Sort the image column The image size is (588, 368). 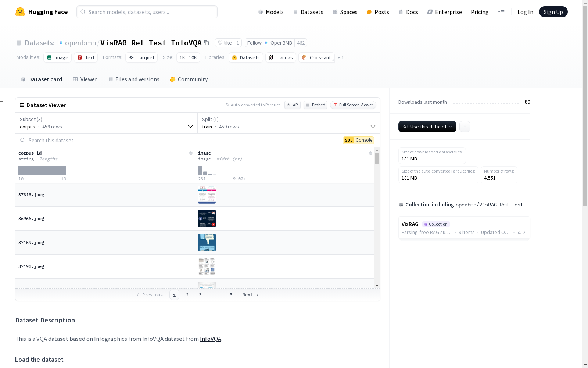pyautogui.click(x=370, y=153)
